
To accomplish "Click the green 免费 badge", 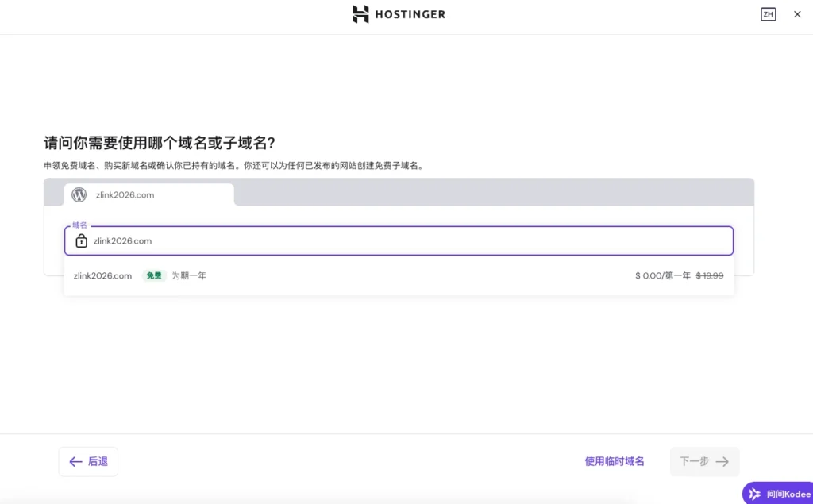I will (x=154, y=276).
